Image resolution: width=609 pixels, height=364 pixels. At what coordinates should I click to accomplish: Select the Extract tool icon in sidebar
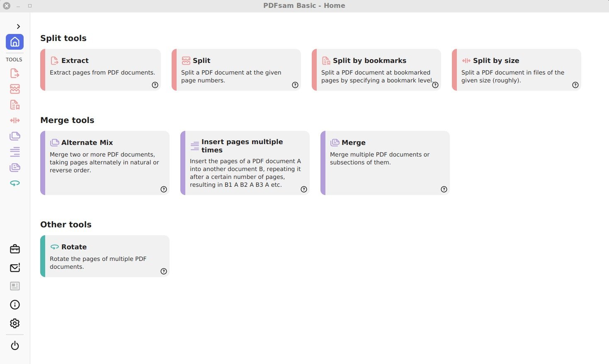click(15, 73)
